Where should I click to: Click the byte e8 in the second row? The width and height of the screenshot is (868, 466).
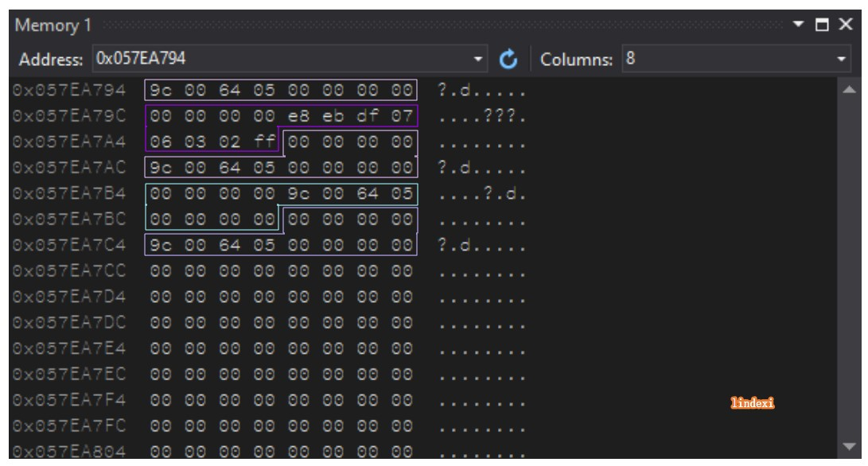(x=298, y=116)
